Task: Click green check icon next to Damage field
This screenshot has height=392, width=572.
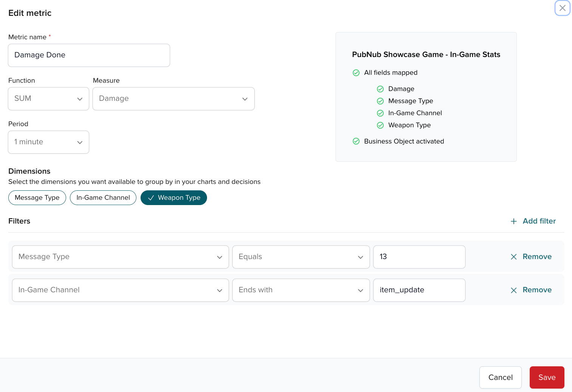Action: [x=380, y=89]
